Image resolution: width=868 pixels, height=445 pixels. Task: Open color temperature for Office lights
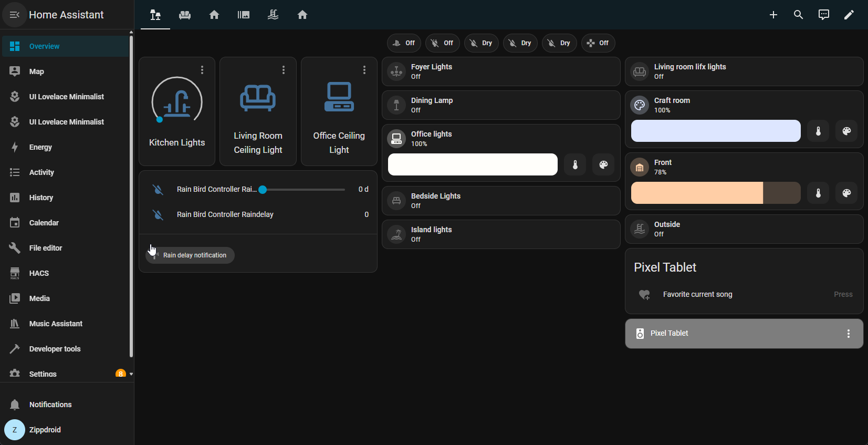tap(575, 165)
